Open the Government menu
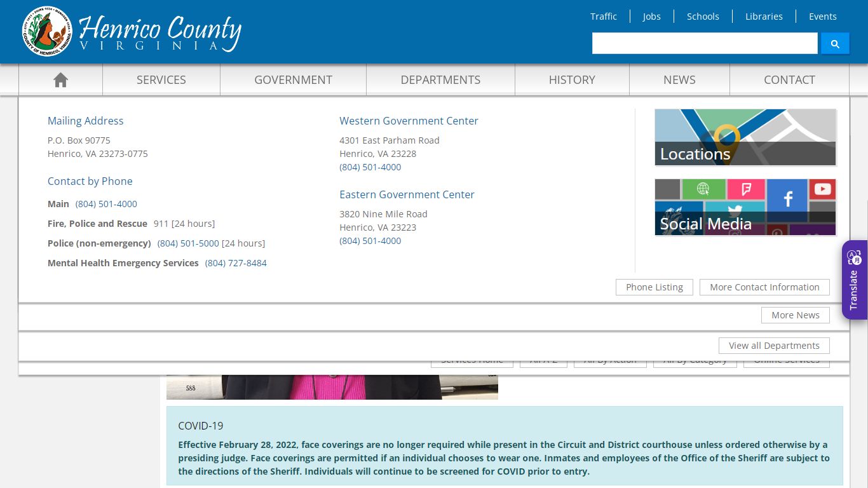Image resolution: width=868 pixels, height=488 pixels. [x=293, y=79]
